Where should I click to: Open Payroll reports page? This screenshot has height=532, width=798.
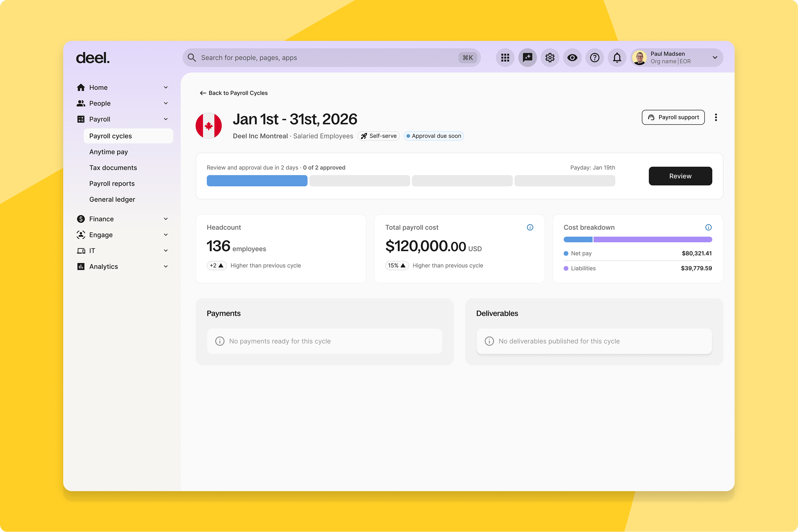click(112, 184)
